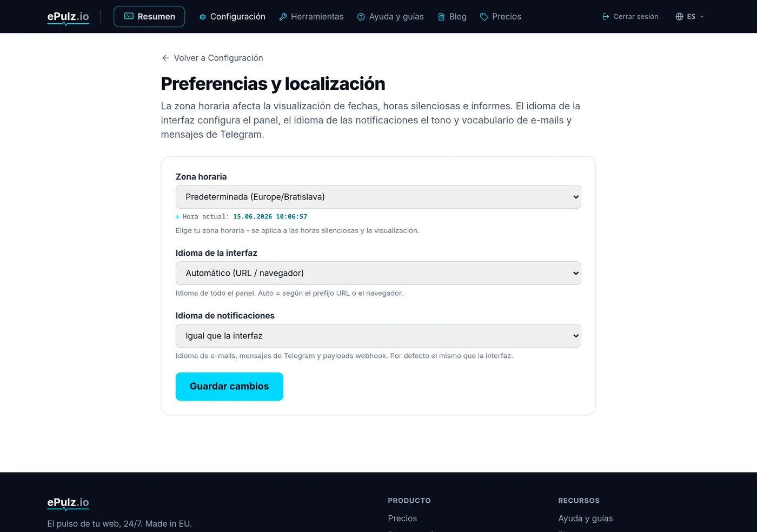Click the globe language icon
This screenshot has width=757, height=532.
coord(680,17)
